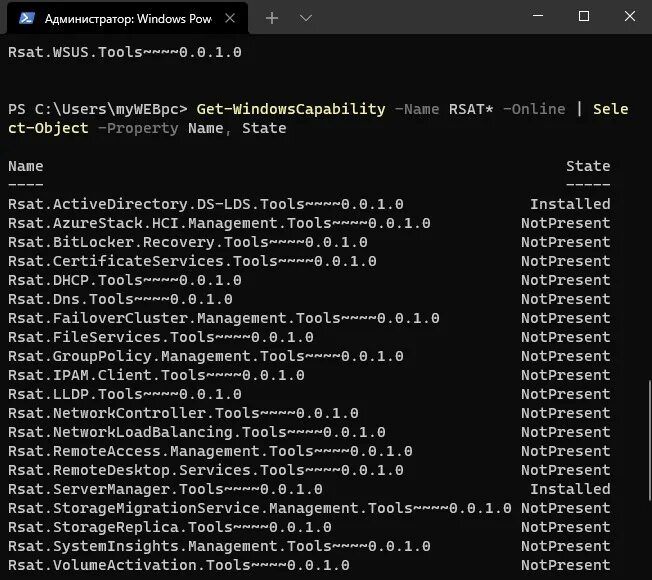The image size is (652, 580).
Task: Click Rsat.VolumeActivation.Tools row name
Action: point(179,565)
